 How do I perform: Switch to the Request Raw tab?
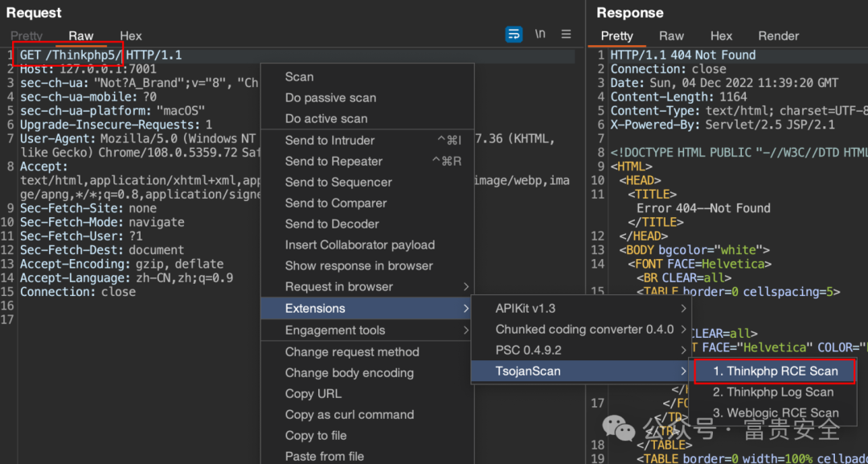pos(81,36)
